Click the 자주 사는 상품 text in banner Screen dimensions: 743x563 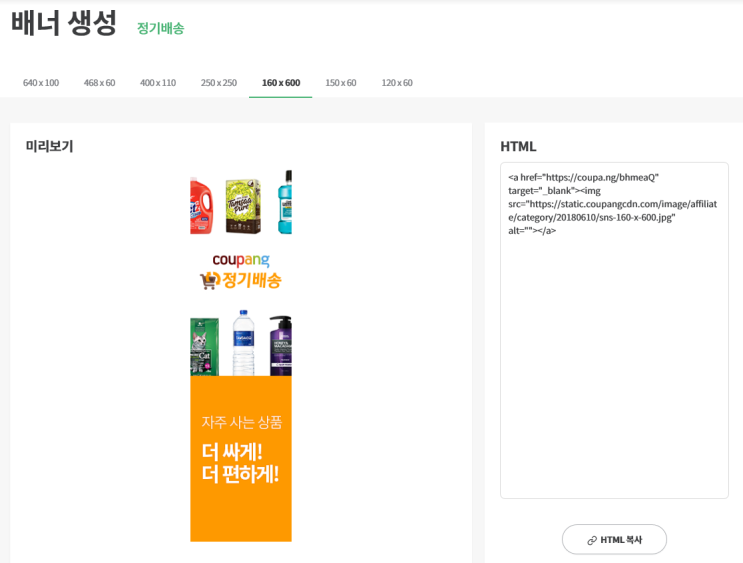(242, 422)
